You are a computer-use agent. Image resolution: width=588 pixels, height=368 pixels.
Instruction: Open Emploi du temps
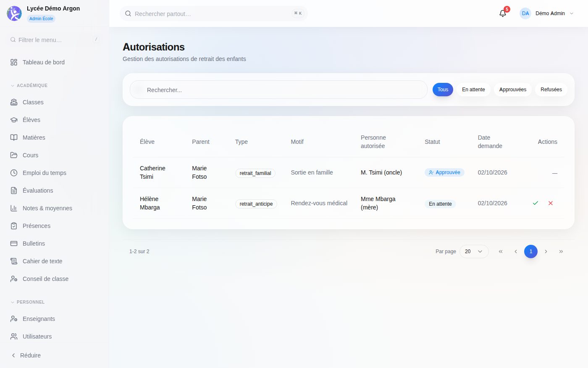pos(55,173)
